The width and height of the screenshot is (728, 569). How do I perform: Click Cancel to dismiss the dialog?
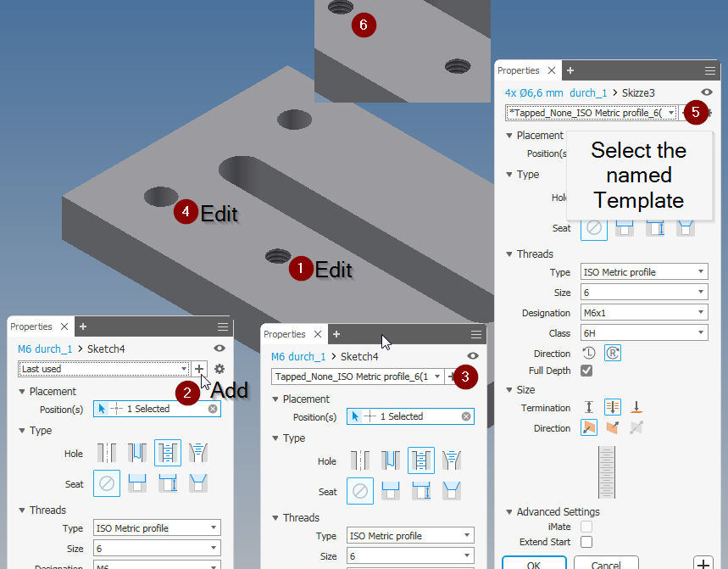(x=606, y=562)
